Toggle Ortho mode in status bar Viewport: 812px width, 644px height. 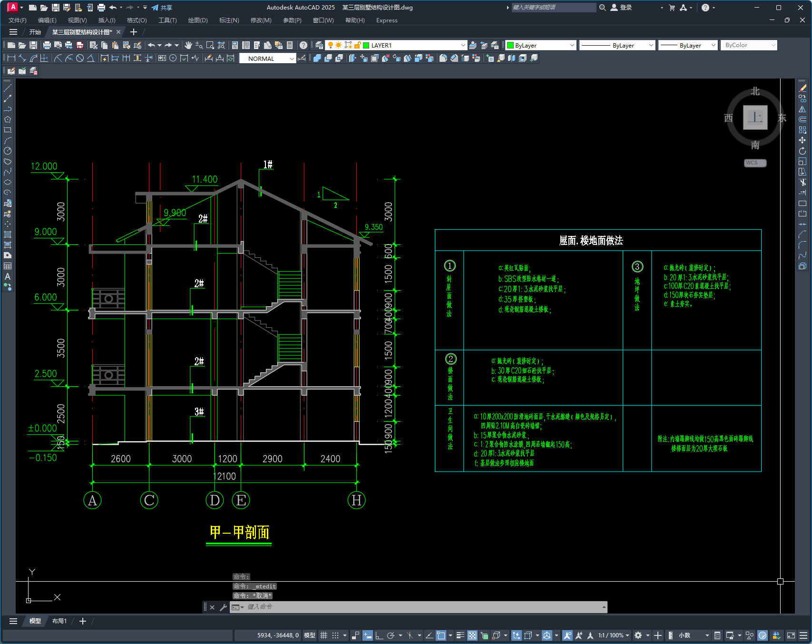379,635
